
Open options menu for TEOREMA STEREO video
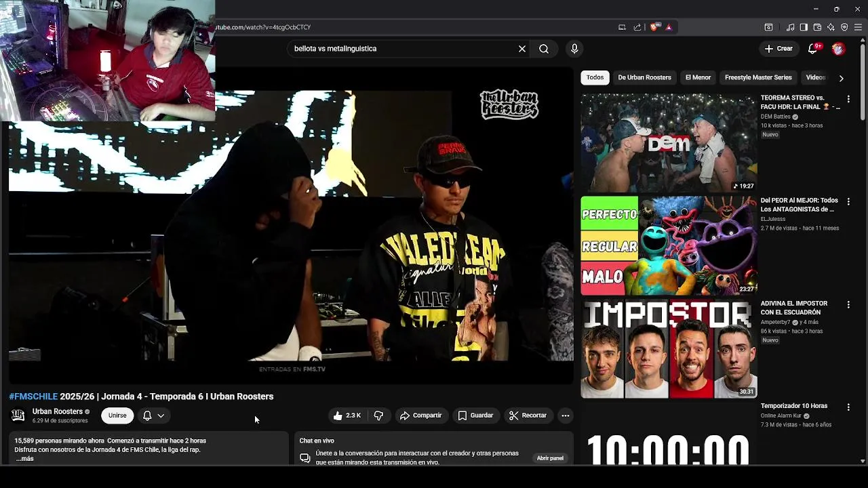(848, 99)
